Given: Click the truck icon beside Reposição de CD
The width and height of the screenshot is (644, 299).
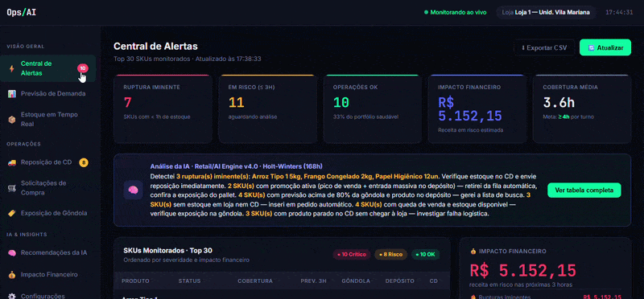Looking at the screenshot, I should tap(12, 162).
